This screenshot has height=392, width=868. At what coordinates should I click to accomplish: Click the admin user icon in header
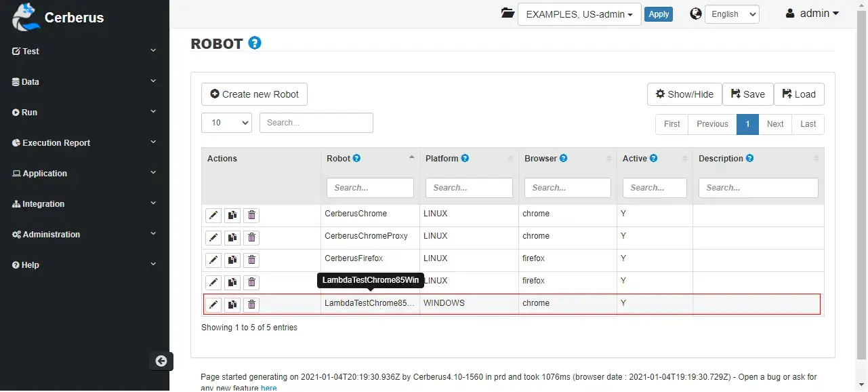791,13
